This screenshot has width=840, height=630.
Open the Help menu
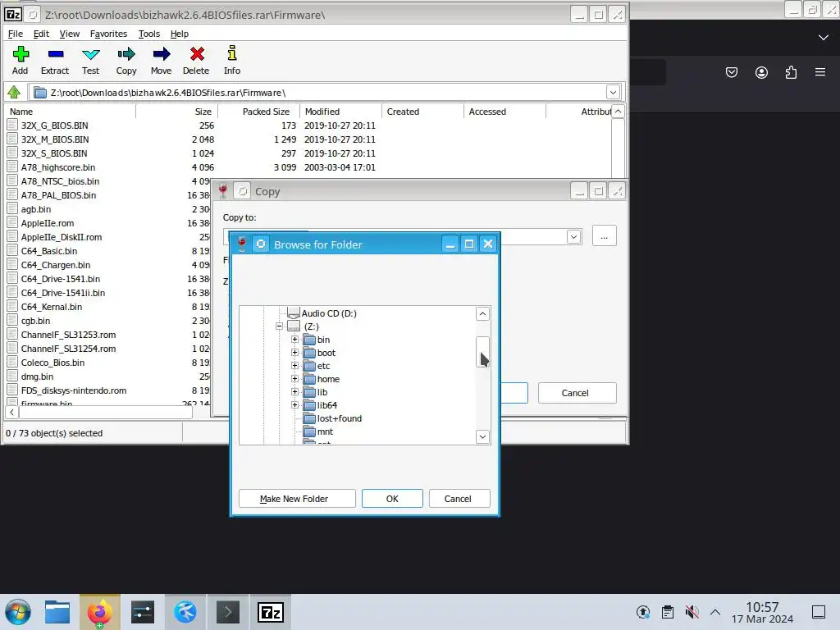[x=180, y=34]
